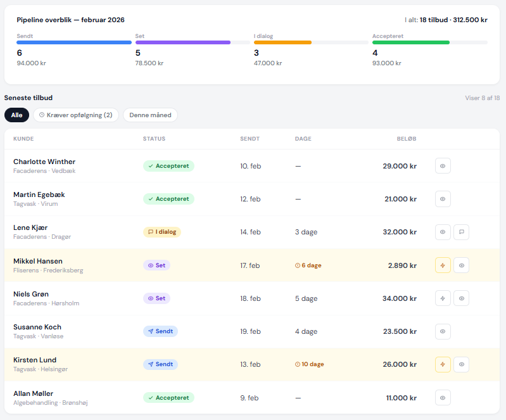
Task: Click the lightning follow-up icon for Mikkel Hansen
Action: [x=443, y=265]
